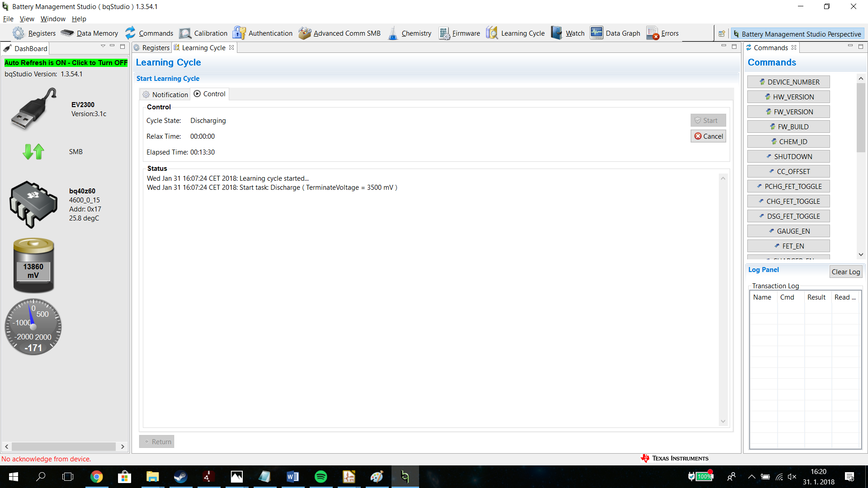Screen dimensions: 868x488
Task: Click the bq40z60 chip icon
Action: click(33, 204)
